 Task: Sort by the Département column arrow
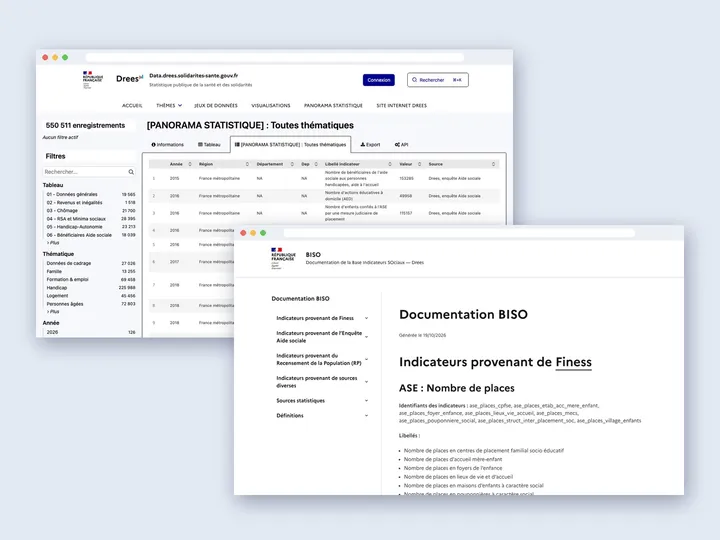292,164
